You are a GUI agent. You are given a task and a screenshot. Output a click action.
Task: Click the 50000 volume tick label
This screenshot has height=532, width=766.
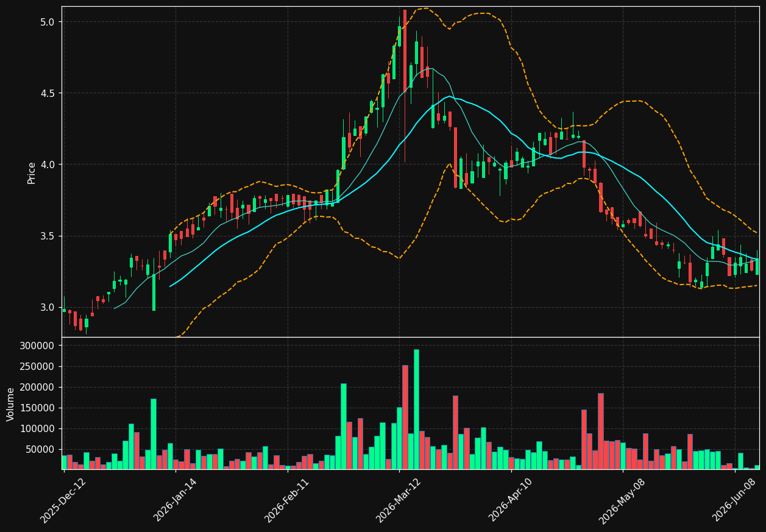click(40, 449)
